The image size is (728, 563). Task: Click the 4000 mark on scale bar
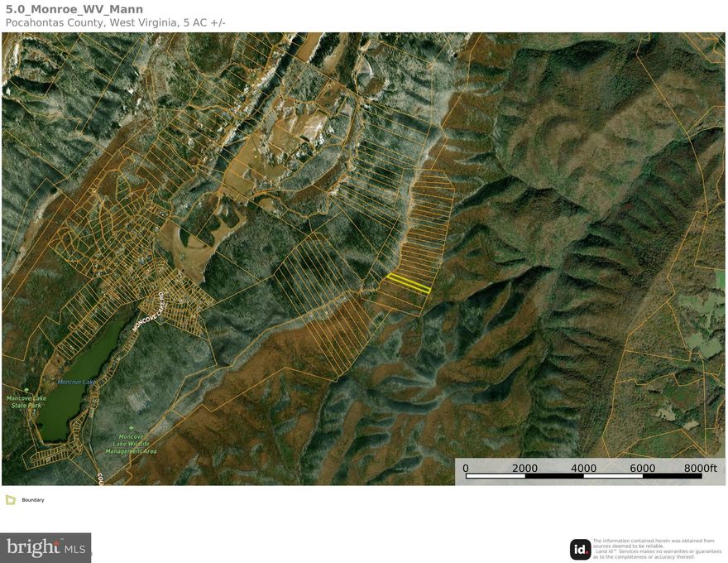583,469
